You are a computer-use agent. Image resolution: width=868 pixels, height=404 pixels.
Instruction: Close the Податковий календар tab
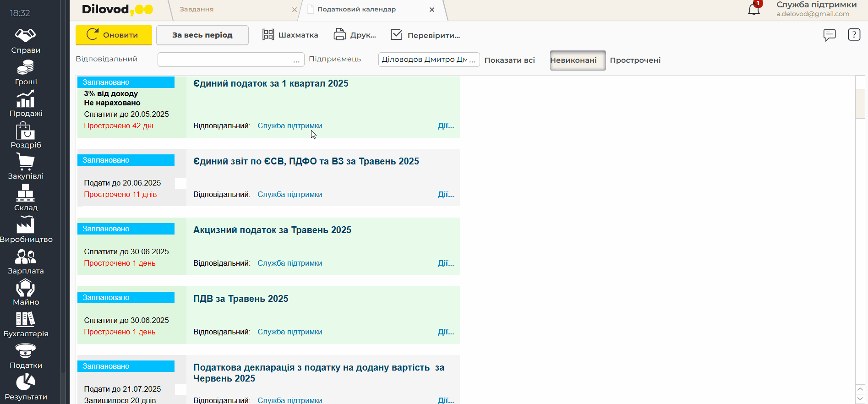click(431, 10)
